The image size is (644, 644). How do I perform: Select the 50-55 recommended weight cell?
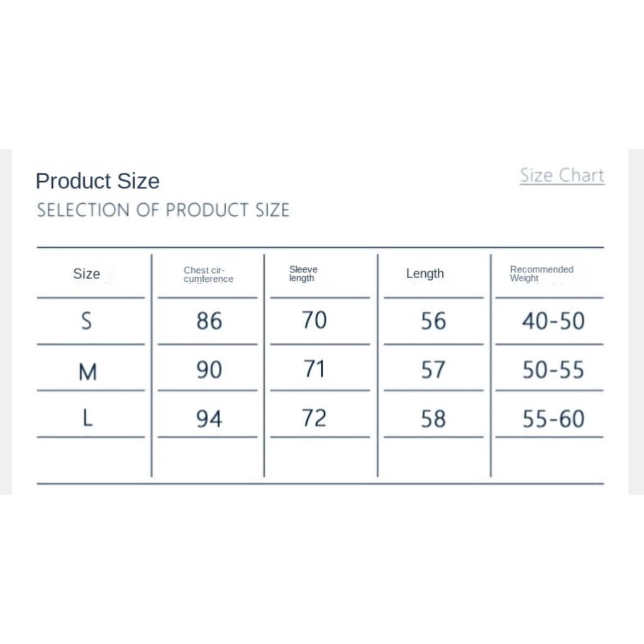553,370
